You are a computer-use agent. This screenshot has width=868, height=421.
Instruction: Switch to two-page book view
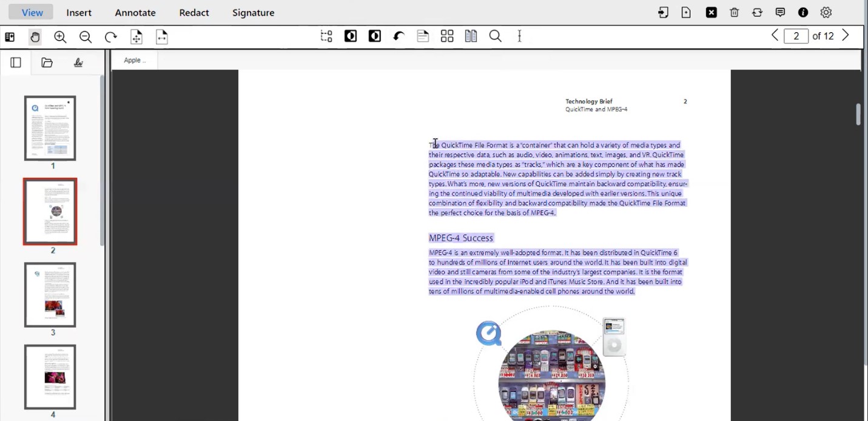(x=471, y=36)
